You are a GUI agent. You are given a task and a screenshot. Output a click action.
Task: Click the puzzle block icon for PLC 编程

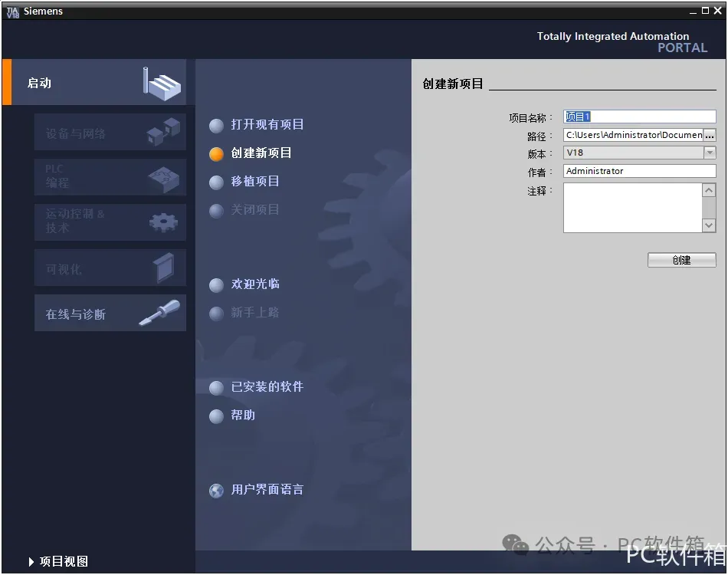click(x=163, y=179)
